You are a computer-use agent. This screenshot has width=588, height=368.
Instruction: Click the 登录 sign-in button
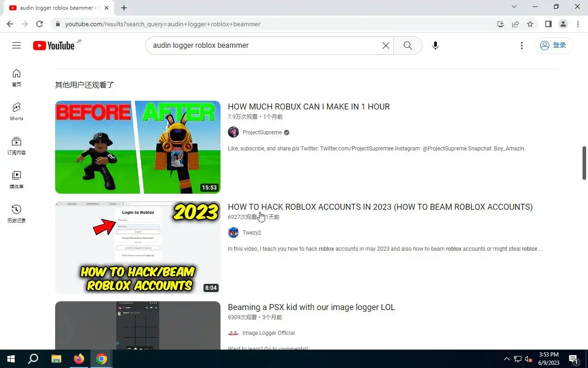(x=554, y=46)
